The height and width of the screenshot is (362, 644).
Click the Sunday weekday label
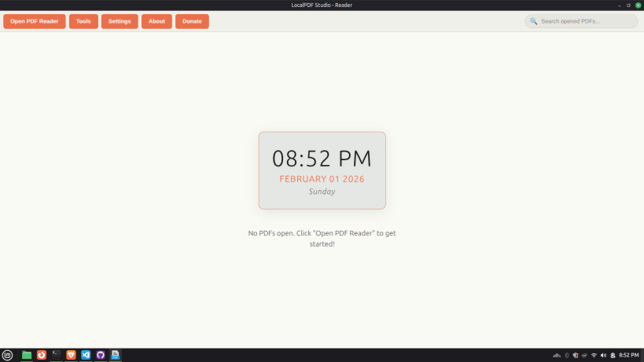(322, 192)
